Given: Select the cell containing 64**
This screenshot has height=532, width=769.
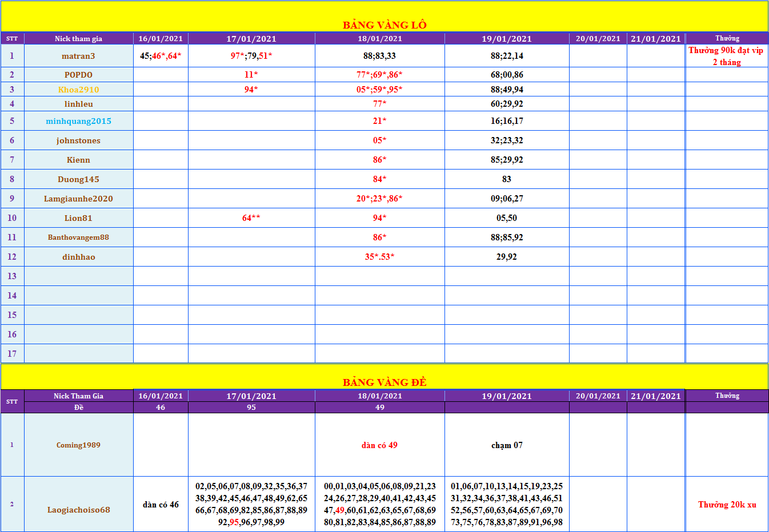Looking at the screenshot, I should (251, 218).
